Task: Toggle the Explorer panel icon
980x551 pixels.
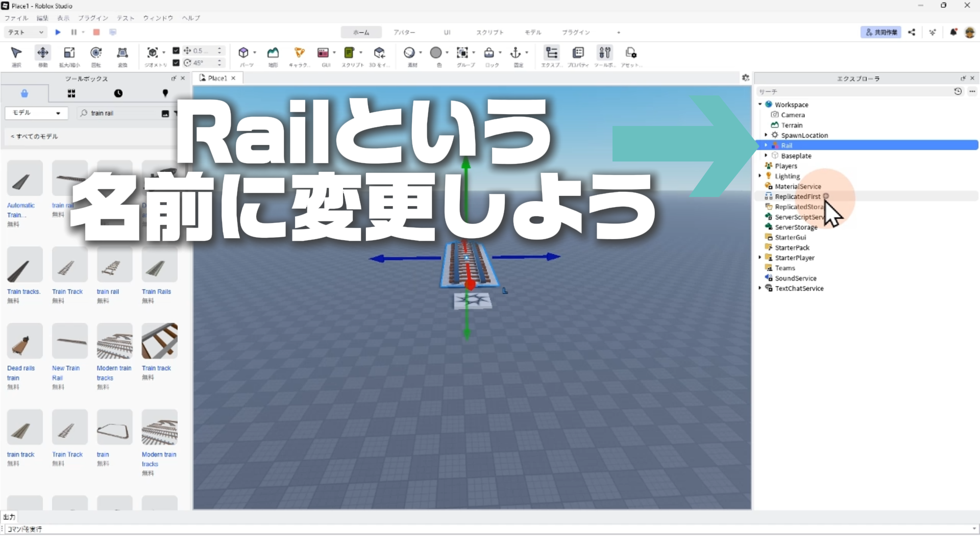Action: [x=551, y=53]
